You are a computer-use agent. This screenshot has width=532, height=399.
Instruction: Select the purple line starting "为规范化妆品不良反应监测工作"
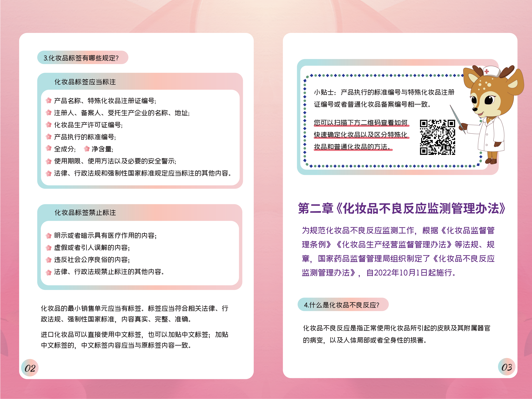398,230
